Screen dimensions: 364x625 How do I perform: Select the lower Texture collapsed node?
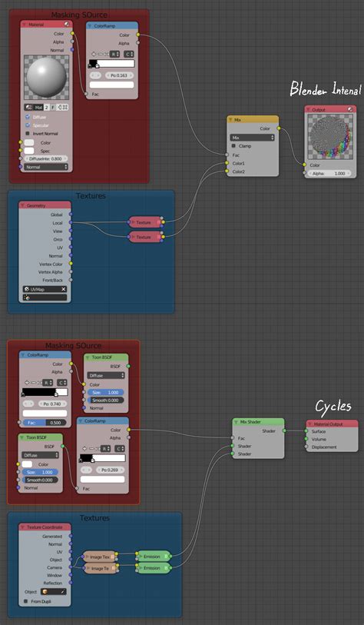[x=145, y=238]
